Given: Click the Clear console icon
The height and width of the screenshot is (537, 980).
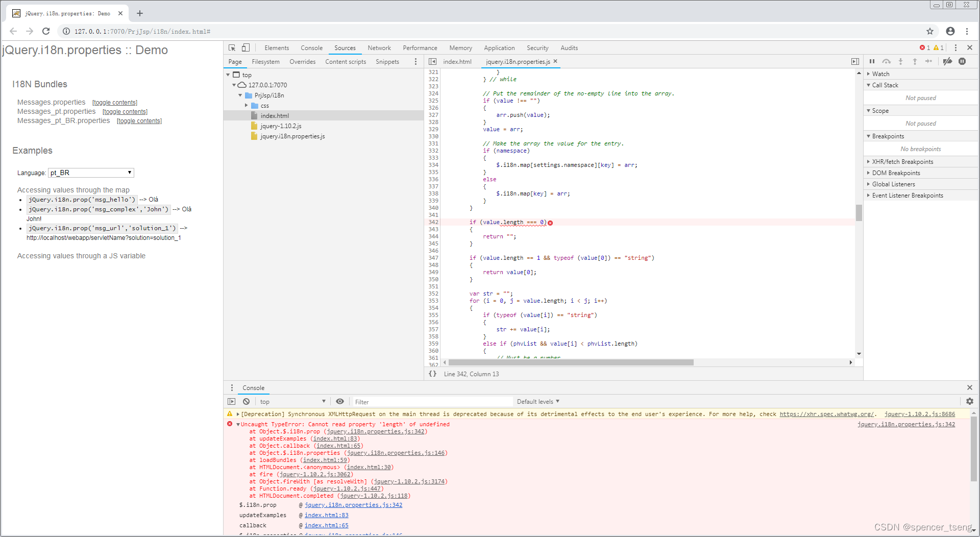Looking at the screenshot, I should pyautogui.click(x=247, y=401).
